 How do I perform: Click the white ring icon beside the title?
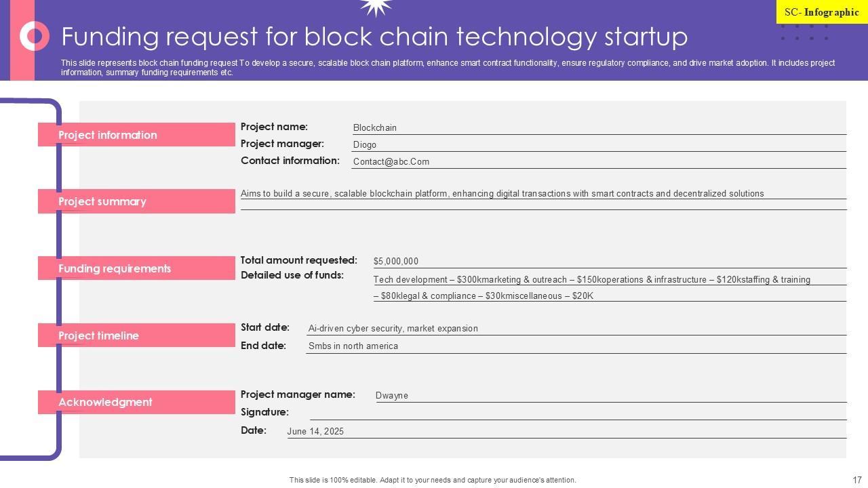[x=35, y=36]
